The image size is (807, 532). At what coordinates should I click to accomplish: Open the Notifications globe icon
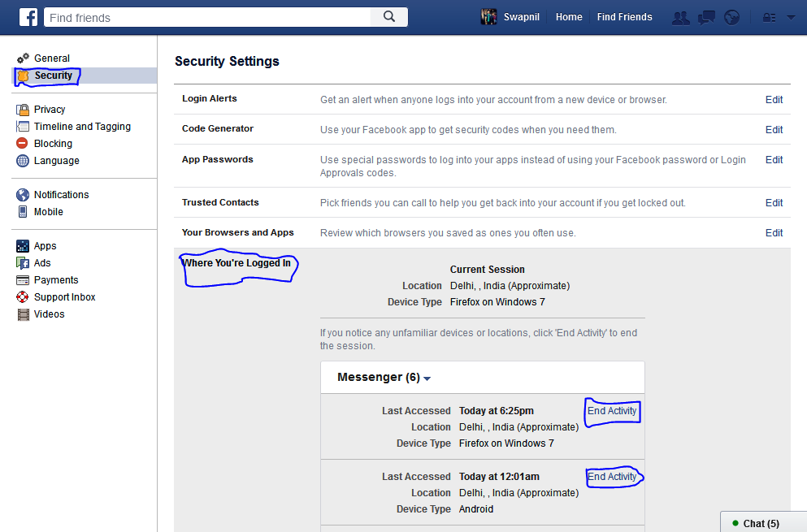(x=731, y=18)
